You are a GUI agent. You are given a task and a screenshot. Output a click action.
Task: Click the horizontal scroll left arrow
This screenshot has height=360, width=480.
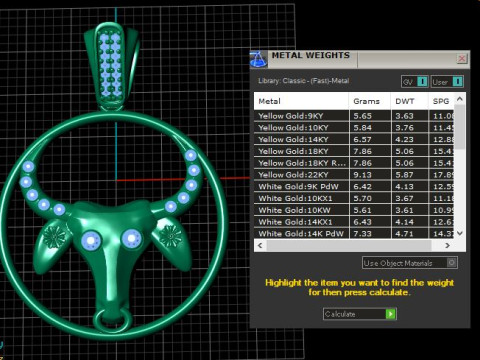pyautogui.click(x=260, y=246)
